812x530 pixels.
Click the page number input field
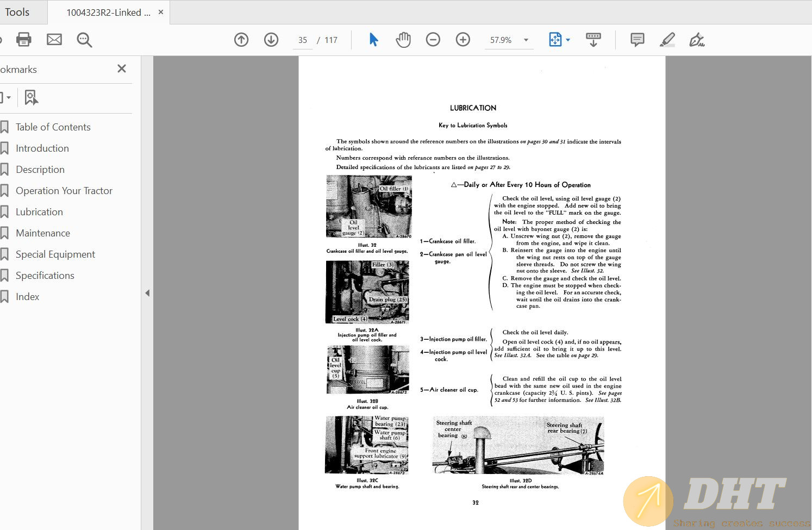303,40
